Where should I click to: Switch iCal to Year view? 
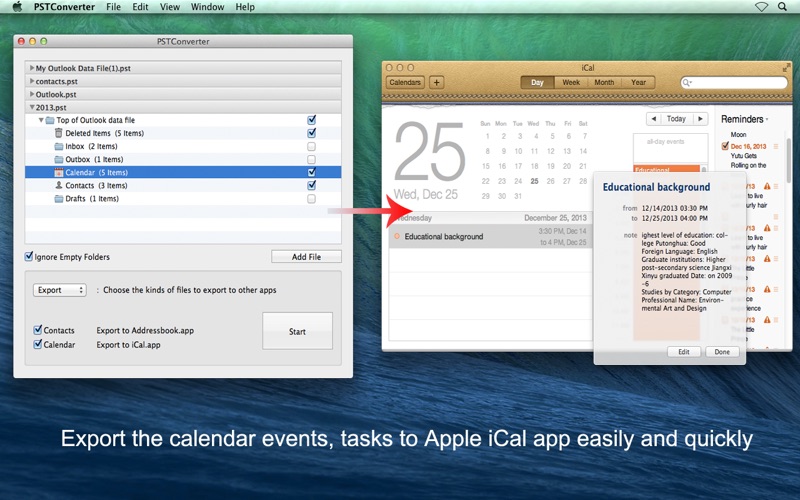(x=638, y=83)
